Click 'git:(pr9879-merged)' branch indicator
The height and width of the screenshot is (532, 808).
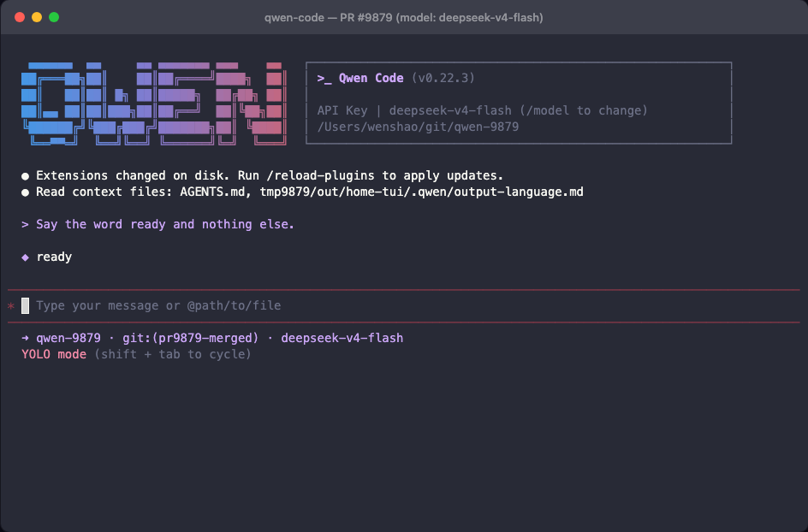pos(191,339)
